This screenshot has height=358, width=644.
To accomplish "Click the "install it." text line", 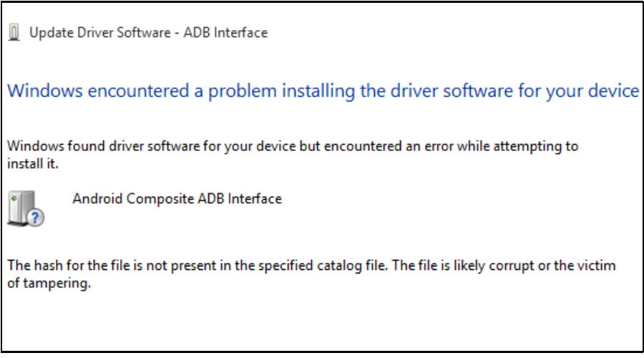I will pyautogui.click(x=31, y=164).
